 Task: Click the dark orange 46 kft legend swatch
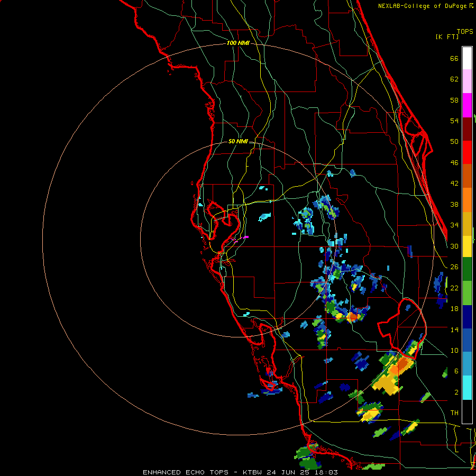pyautogui.click(x=467, y=176)
